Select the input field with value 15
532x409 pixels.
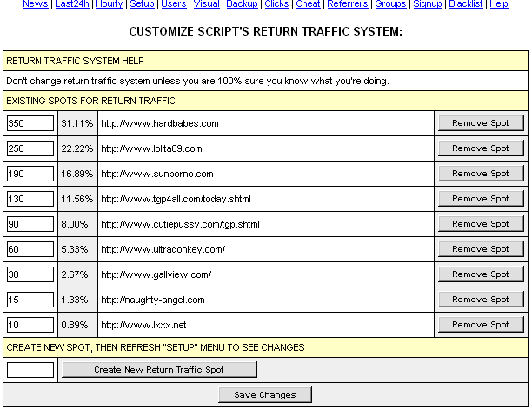click(x=30, y=300)
